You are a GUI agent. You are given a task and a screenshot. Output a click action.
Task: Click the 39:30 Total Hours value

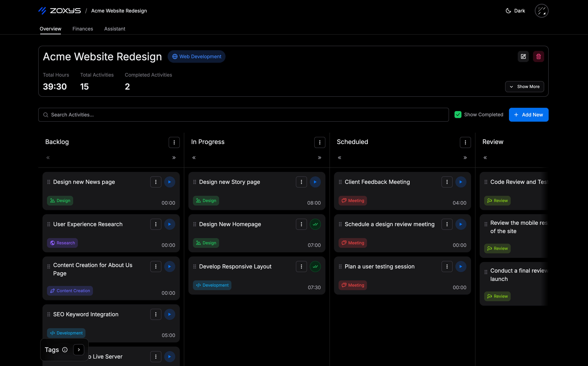(55, 86)
